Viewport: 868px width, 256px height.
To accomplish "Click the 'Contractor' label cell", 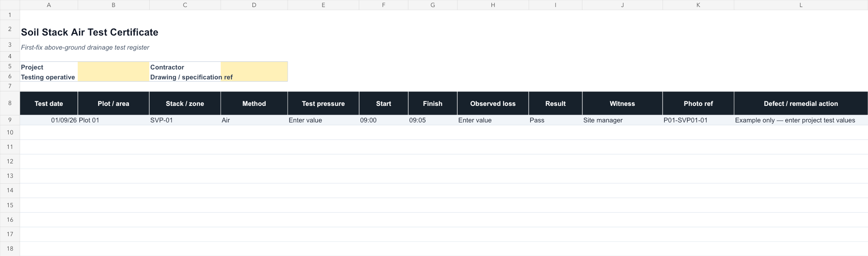I will click(x=185, y=67).
